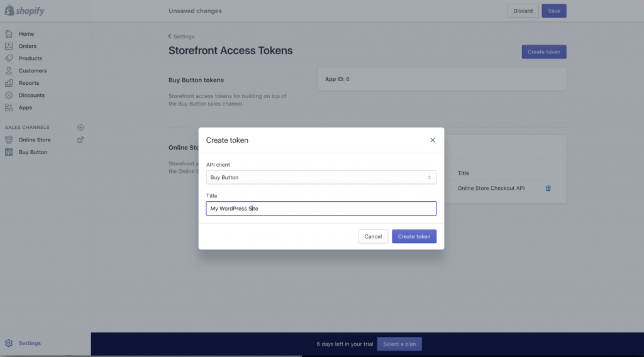Click the Storefront Access Tokens heading
Viewport: 644px width, 357px height.
[x=230, y=50]
